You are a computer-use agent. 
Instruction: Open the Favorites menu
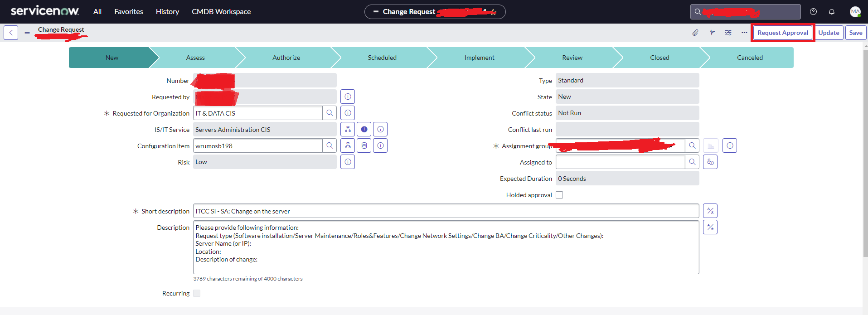tap(129, 12)
